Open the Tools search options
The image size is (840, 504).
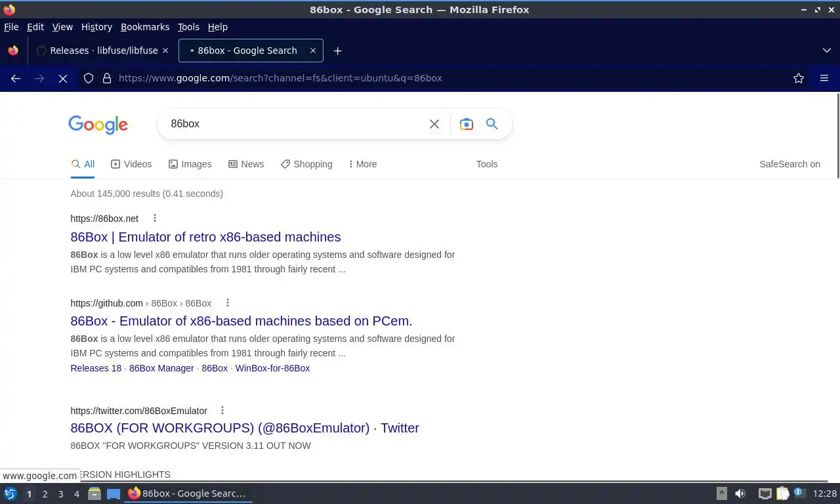point(487,164)
